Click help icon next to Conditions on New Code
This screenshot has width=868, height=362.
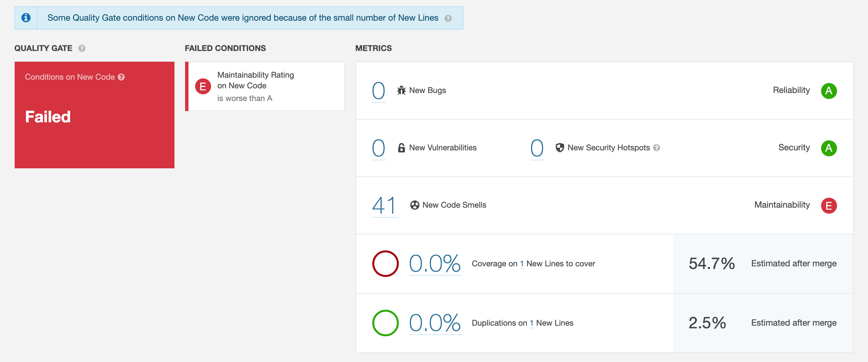pos(121,77)
